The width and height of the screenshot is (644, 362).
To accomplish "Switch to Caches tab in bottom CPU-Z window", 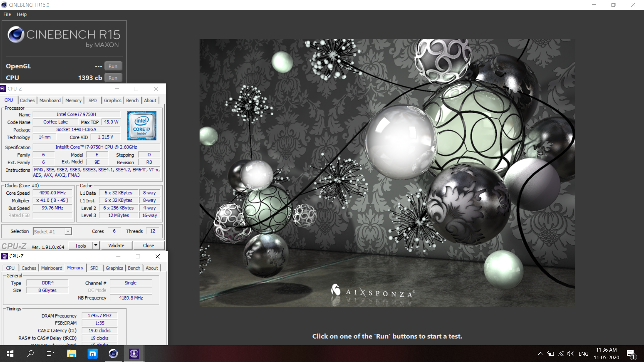I will point(29,268).
